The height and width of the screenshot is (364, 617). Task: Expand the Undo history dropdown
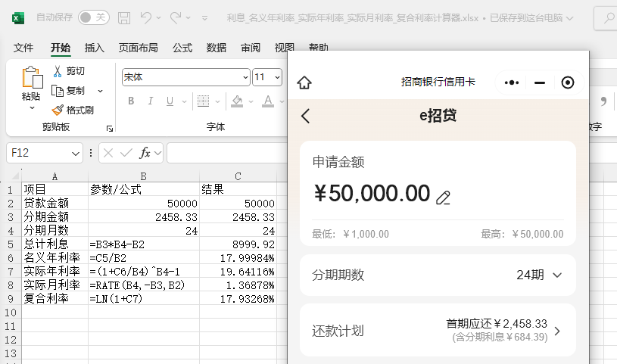coord(158,17)
